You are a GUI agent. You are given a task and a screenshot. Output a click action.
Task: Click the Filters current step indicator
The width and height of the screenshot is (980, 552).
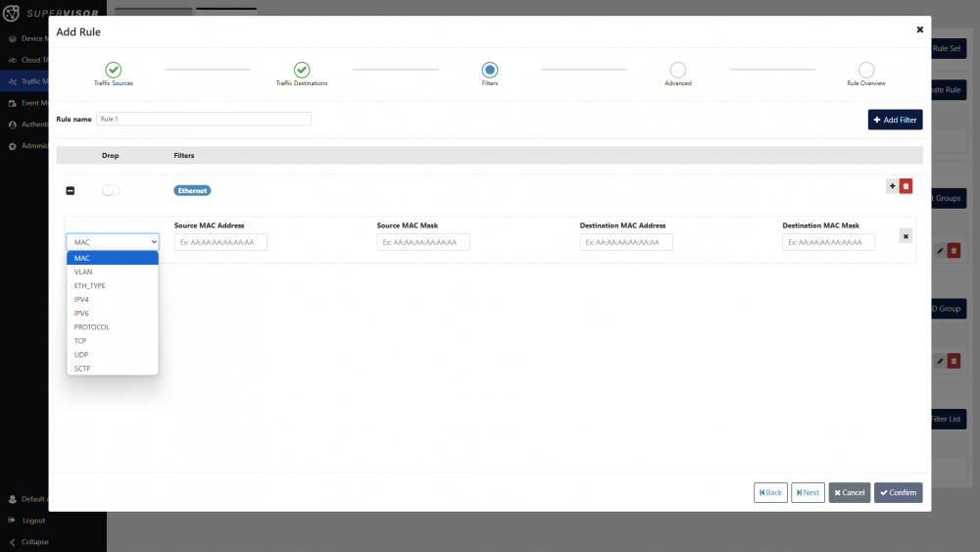(490, 70)
